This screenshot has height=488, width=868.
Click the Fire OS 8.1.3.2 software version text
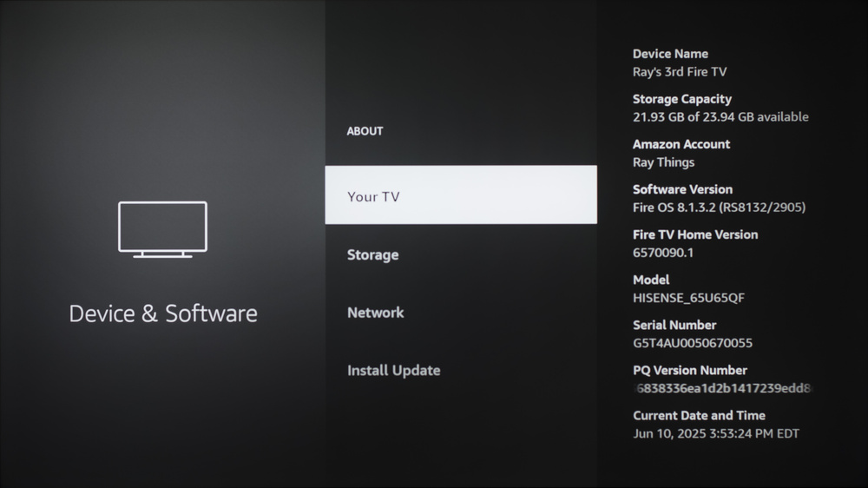(x=719, y=208)
